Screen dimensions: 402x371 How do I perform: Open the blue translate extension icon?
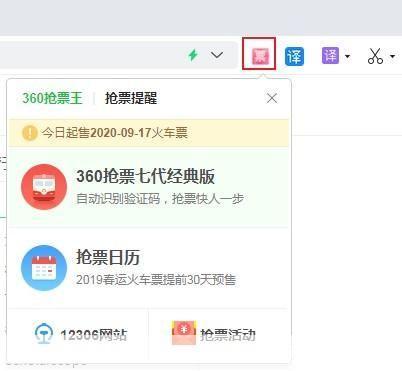pos(294,56)
